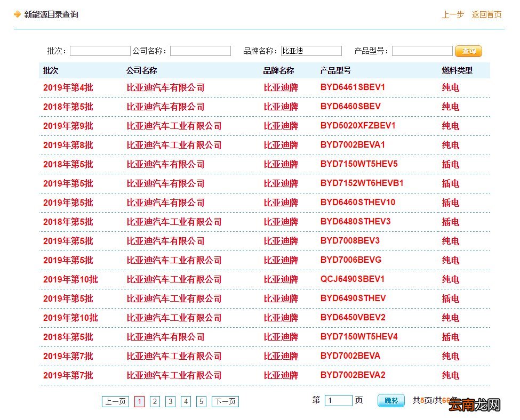Click batch cell in QCJ6490SBEV1 row
The height and width of the screenshot is (420, 520).
tap(70, 279)
